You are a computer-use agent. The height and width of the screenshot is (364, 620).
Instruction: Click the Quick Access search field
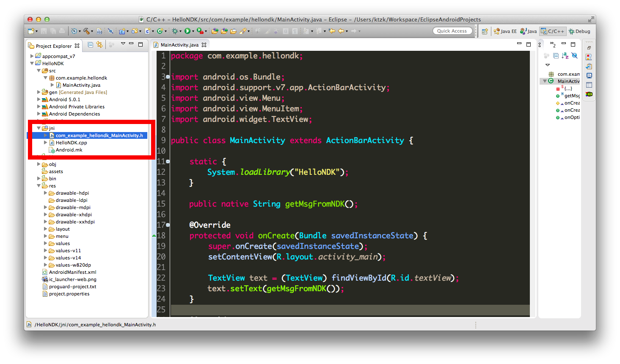[x=452, y=31]
